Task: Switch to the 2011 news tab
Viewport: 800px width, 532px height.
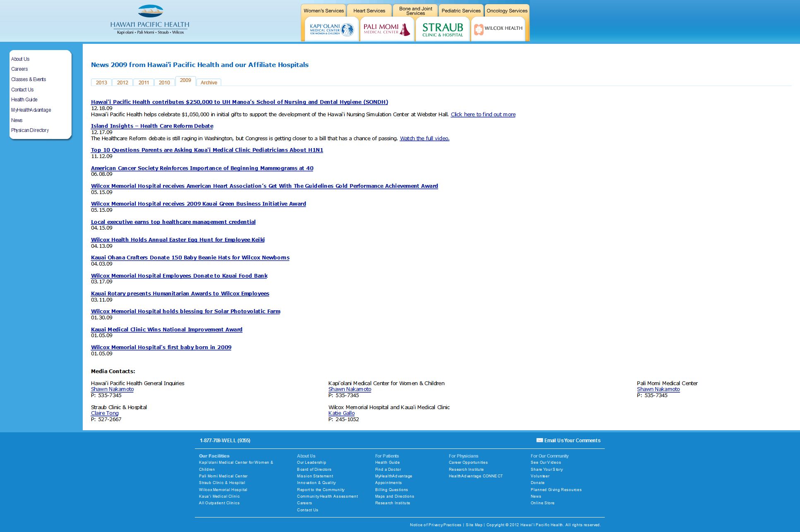Action: pyautogui.click(x=144, y=83)
